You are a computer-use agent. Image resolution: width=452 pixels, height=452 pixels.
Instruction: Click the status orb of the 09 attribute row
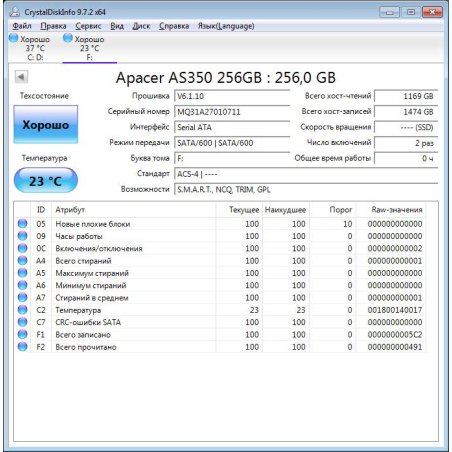point(22,236)
